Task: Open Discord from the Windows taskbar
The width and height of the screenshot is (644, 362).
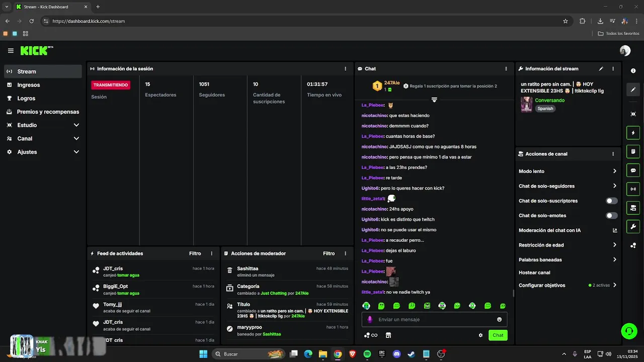Action: 396,354
